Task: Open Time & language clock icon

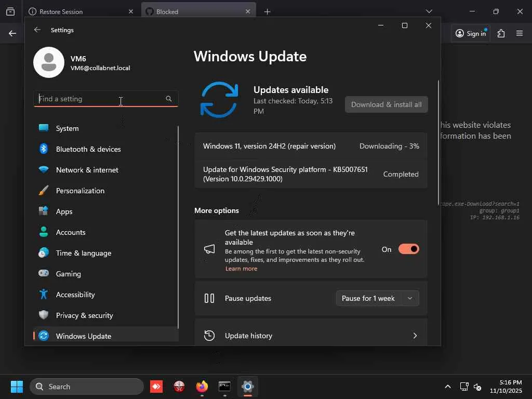Action: [x=44, y=253]
